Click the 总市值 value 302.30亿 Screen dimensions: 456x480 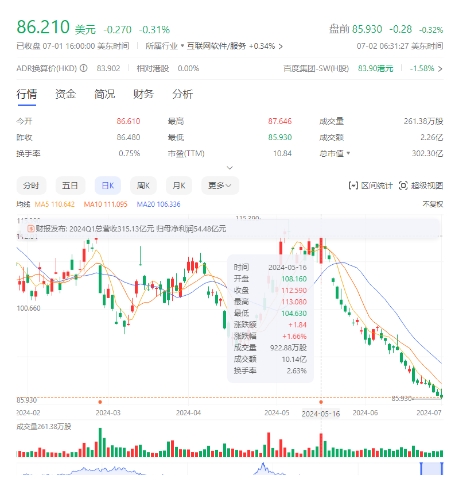coord(427,153)
